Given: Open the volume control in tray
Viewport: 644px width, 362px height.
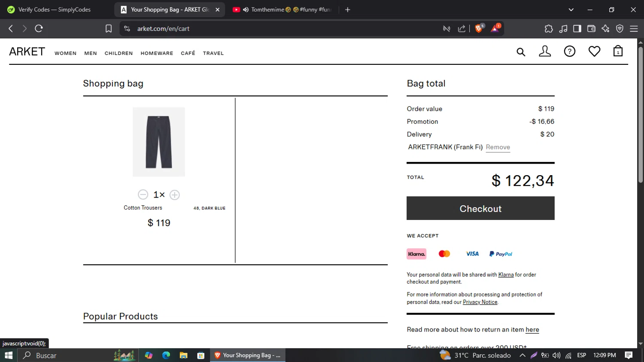Looking at the screenshot, I should tap(556, 355).
